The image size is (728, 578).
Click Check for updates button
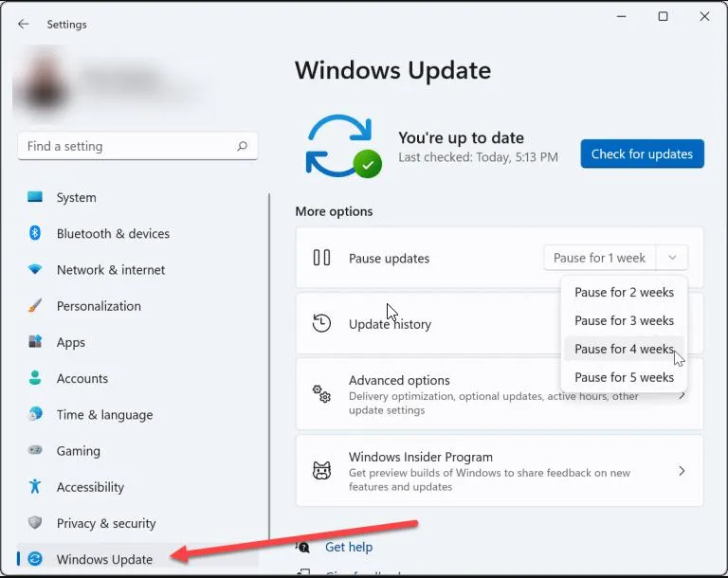pyautogui.click(x=642, y=154)
